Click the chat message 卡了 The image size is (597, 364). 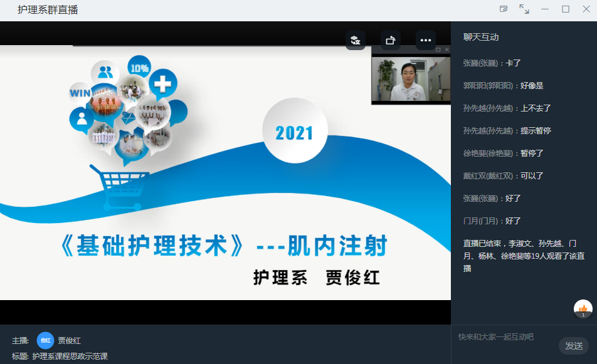(513, 63)
